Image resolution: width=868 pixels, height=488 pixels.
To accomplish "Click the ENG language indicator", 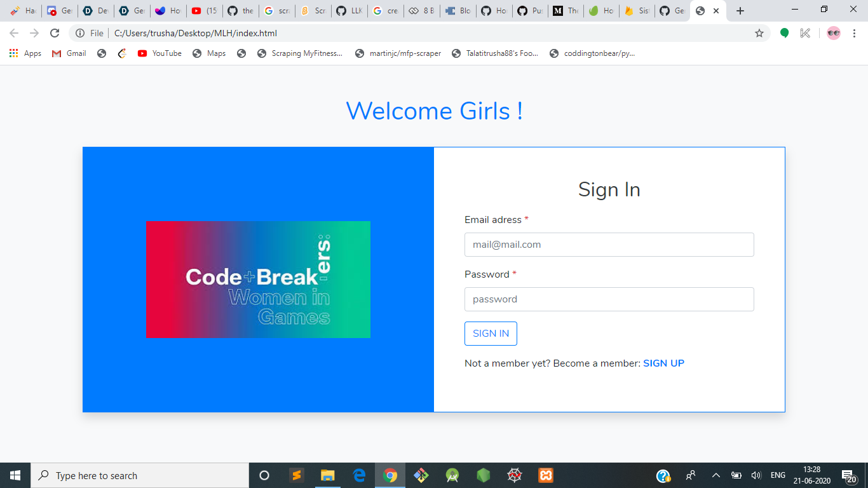I will (x=778, y=475).
